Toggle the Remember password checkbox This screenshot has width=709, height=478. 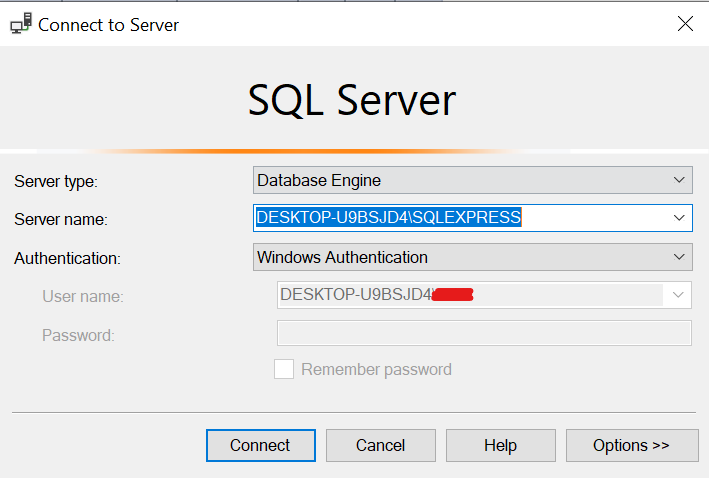tap(284, 369)
